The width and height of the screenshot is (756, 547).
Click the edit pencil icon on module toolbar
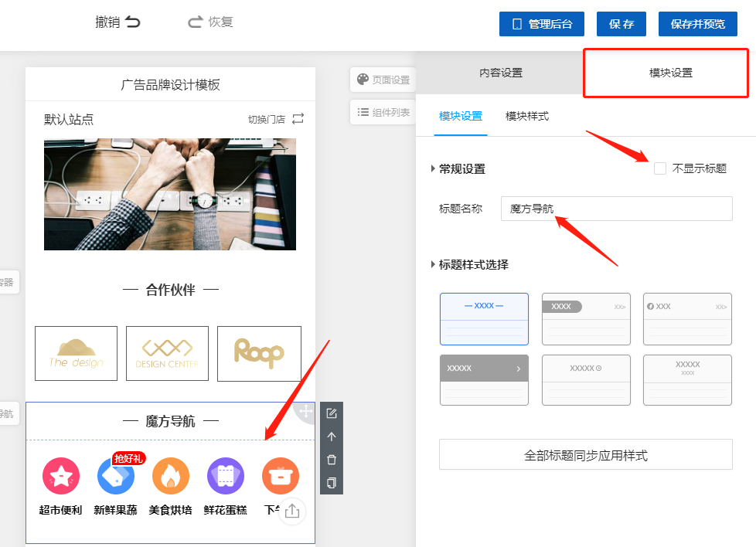coord(332,413)
